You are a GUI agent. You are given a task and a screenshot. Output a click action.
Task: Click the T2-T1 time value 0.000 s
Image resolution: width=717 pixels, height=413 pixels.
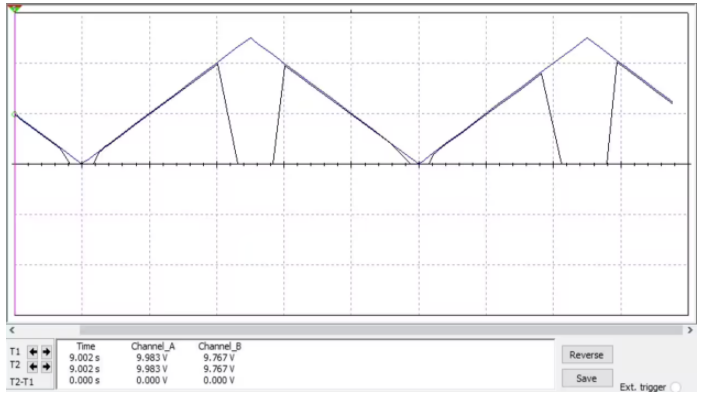[x=84, y=381]
